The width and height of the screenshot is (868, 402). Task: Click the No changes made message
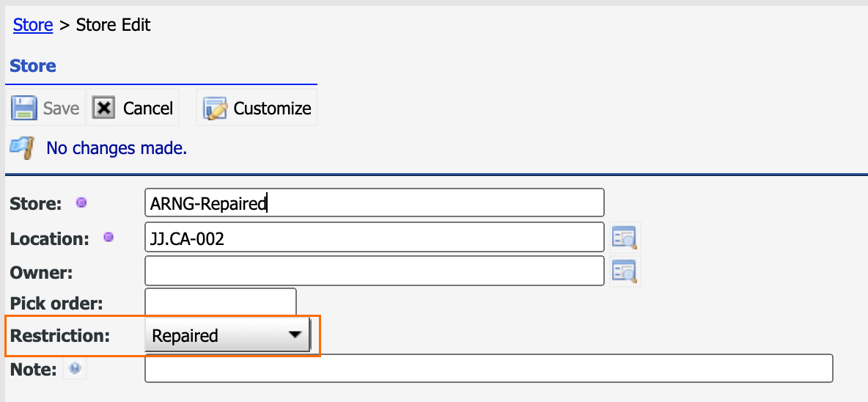(117, 148)
